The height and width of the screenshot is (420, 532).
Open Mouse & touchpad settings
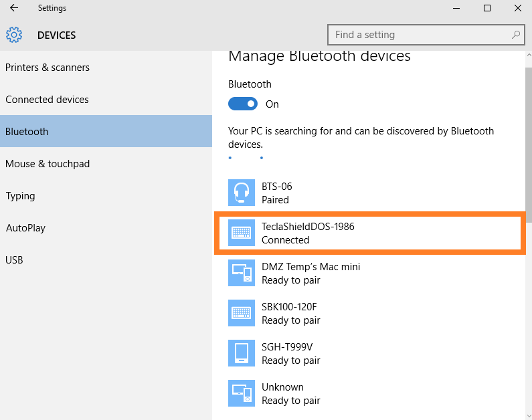[x=48, y=164]
